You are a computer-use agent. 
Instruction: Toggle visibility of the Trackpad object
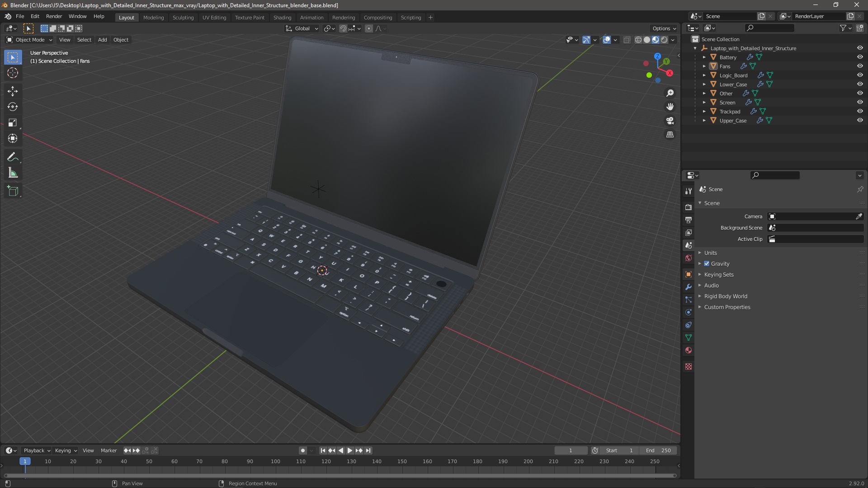[860, 111]
